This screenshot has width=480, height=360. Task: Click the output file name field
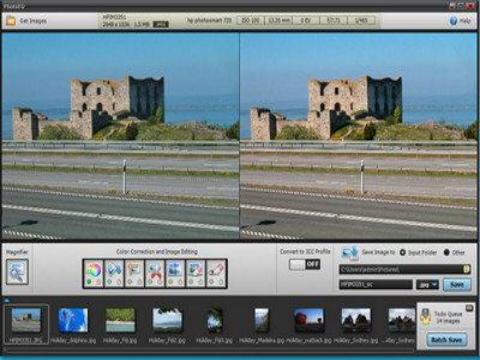pos(376,285)
